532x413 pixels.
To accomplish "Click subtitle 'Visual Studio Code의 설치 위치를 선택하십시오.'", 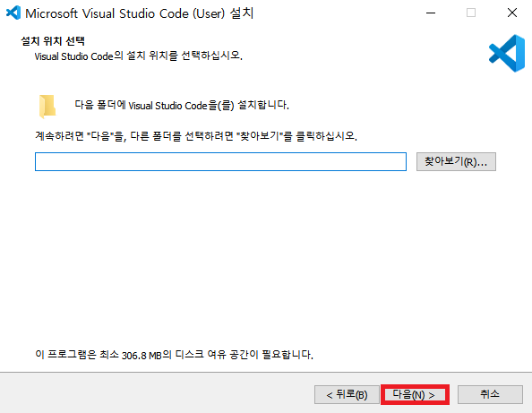I will pos(139,56).
